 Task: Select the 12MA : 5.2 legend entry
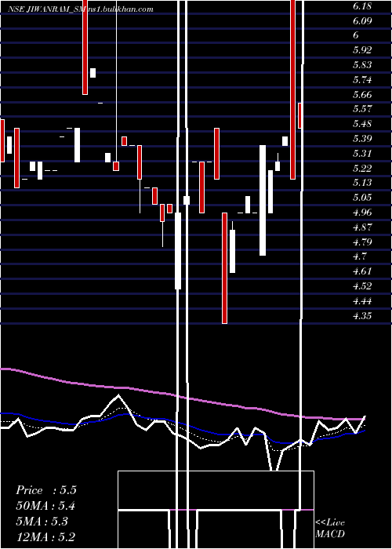tap(45, 536)
